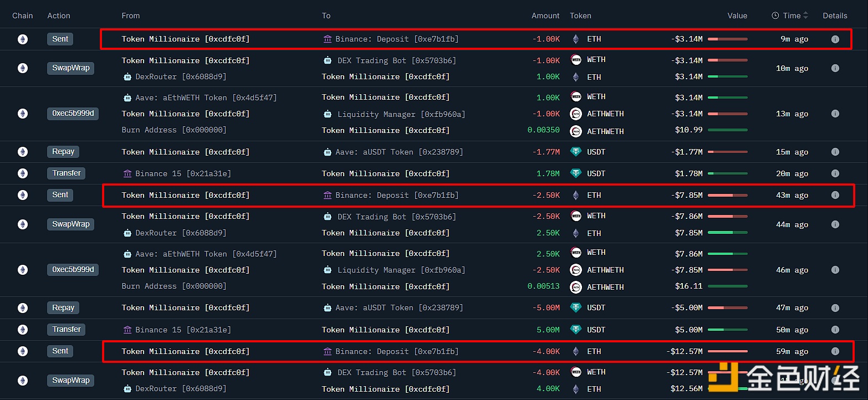Viewport: 868px width, 400px height.
Task: Click the Sent badge in the 43m ago row
Action: (x=60, y=195)
